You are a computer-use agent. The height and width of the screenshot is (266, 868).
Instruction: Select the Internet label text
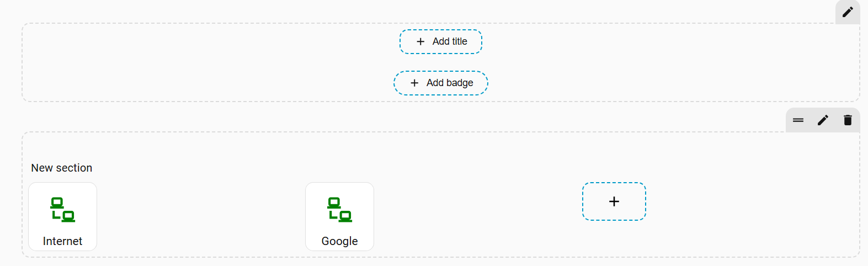pos(62,241)
